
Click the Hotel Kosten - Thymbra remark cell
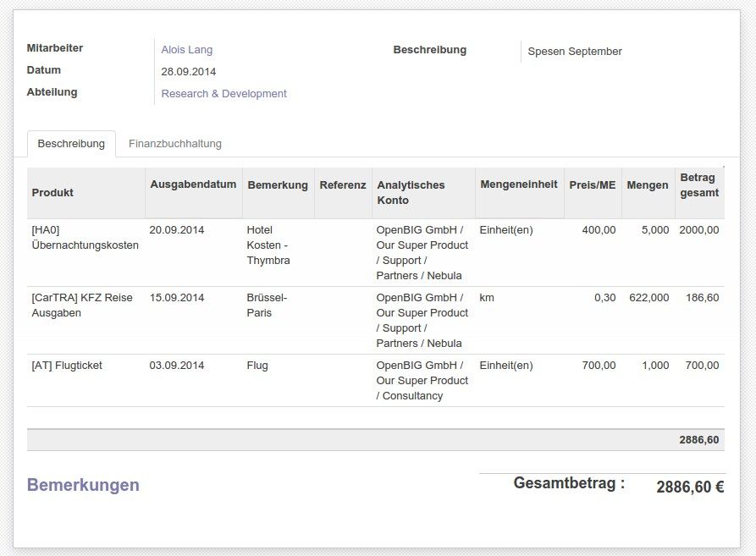point(268,245)
